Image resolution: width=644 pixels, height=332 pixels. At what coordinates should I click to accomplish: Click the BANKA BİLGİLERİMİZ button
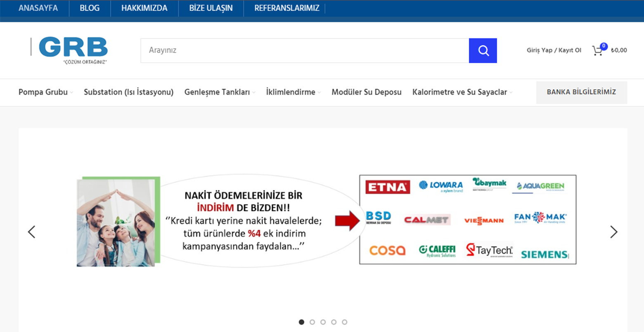[x=581, y=92]
